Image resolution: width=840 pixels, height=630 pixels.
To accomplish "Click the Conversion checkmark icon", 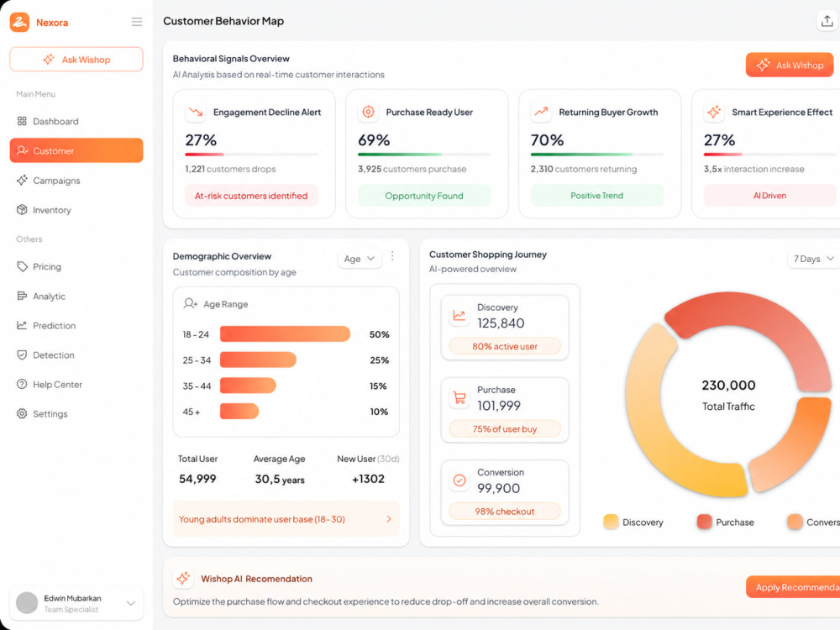I will [x=459, y=480].
